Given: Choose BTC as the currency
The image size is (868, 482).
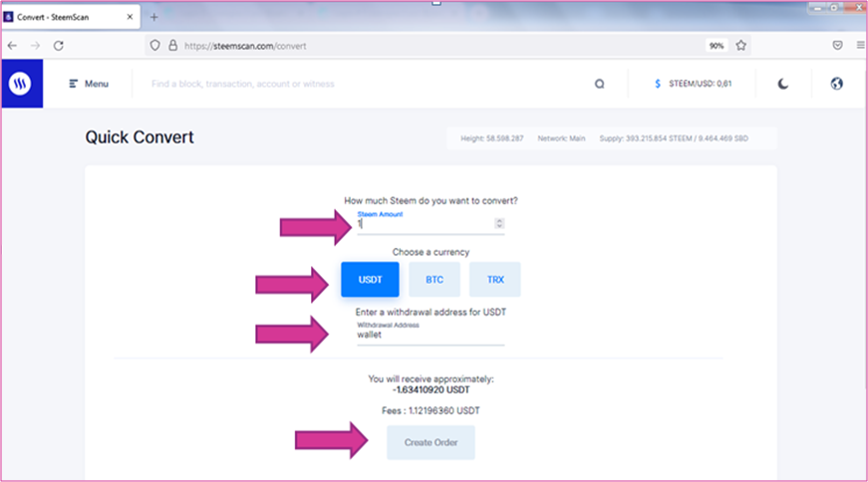Looking at the screenshot, I should click(x=434, y=280).
